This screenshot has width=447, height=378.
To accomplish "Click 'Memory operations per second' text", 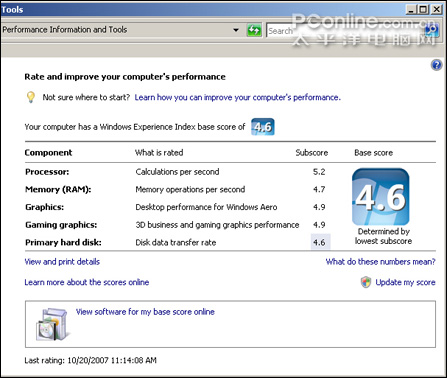I will (190, 190).
